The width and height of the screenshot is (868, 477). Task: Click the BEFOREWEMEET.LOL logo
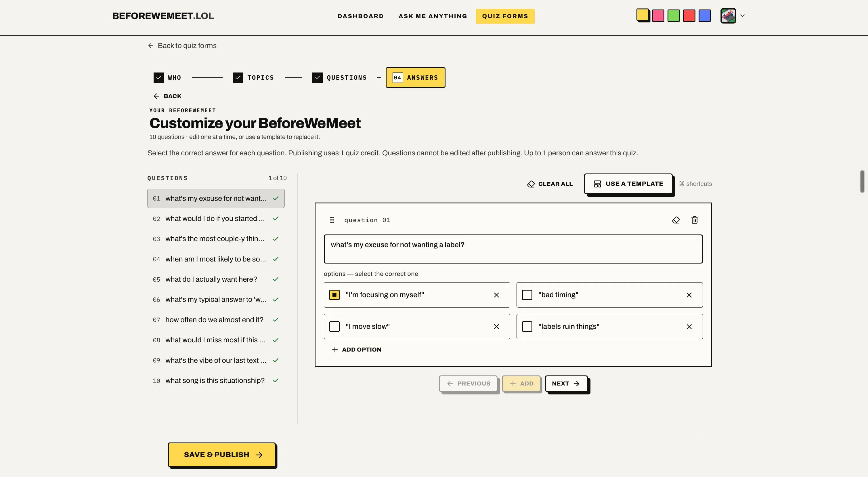coord(163,16)
